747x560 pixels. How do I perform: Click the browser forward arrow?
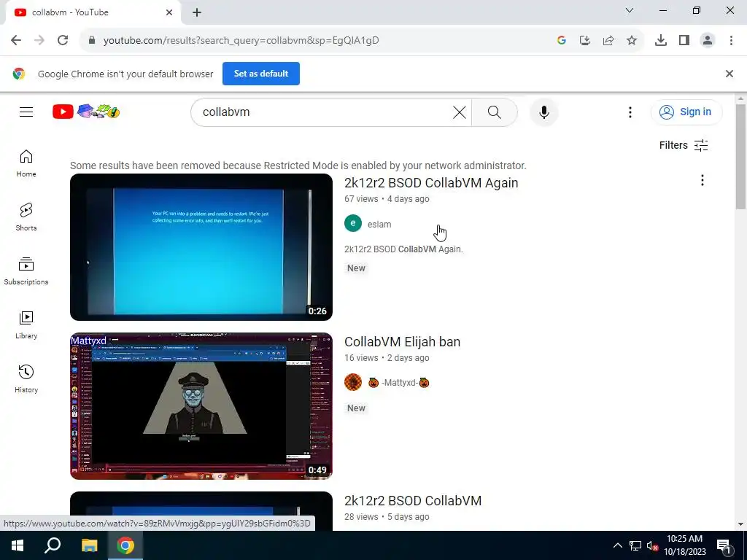39,41
